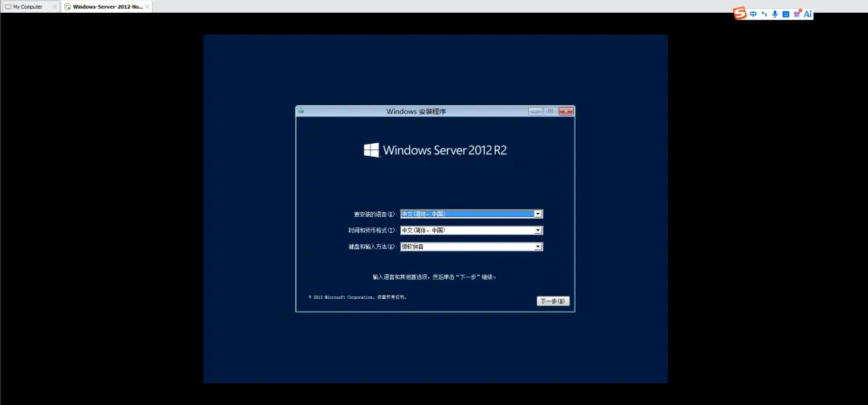868x405 pixels.
Task: Start voice input from the microphone icon
Action: pyautogui.click(x=775, y=14)
